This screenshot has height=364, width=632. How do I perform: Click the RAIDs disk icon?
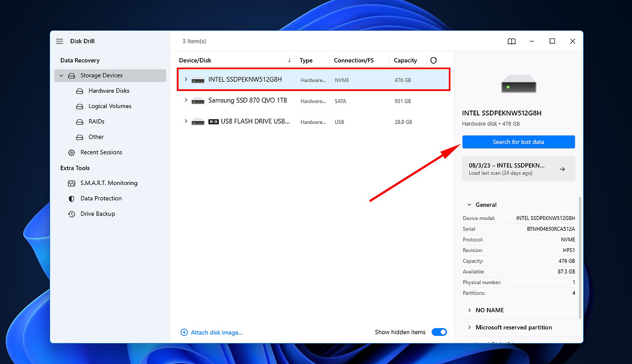tap(79, 121)
